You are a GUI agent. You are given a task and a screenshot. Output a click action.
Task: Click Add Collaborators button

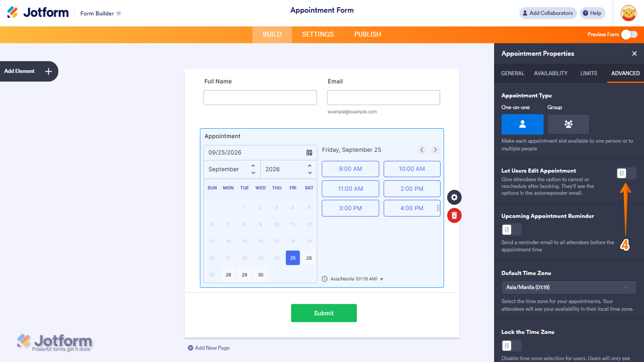point(548,13)
